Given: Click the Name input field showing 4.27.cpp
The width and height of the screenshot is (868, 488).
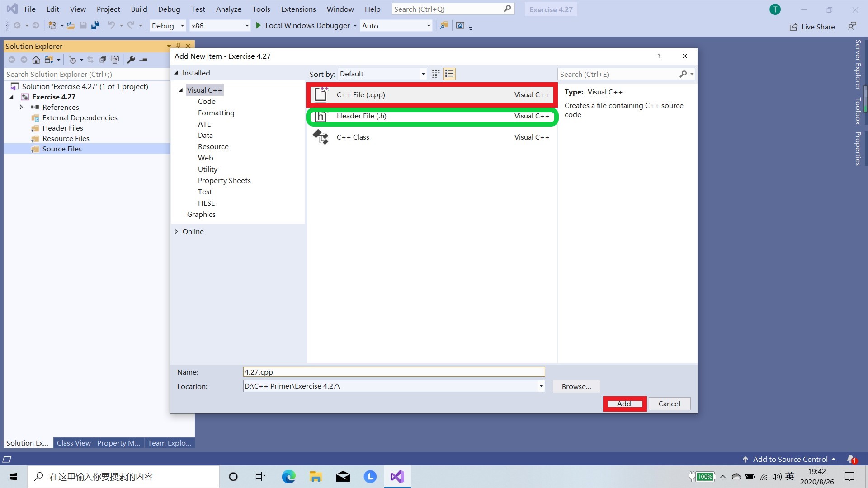Looking at the screenshot, I should pyautogui.click(x=393, y=372).
